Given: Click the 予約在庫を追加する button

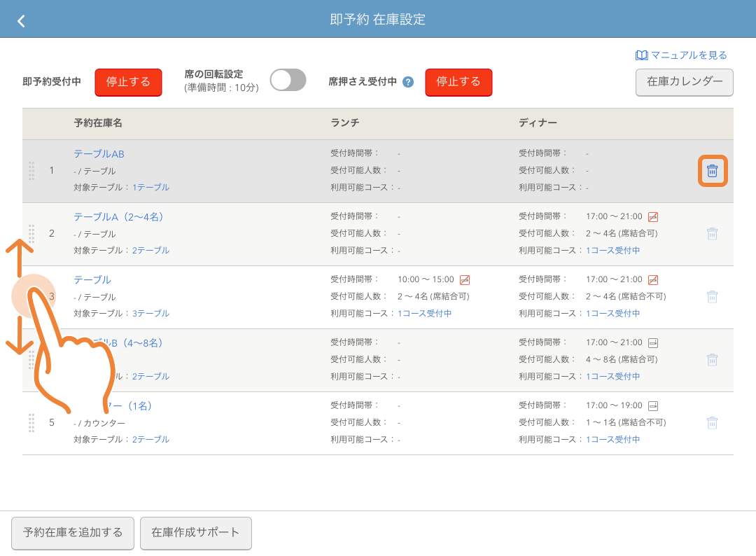Looking at the screenshot, I should (72, 533).
